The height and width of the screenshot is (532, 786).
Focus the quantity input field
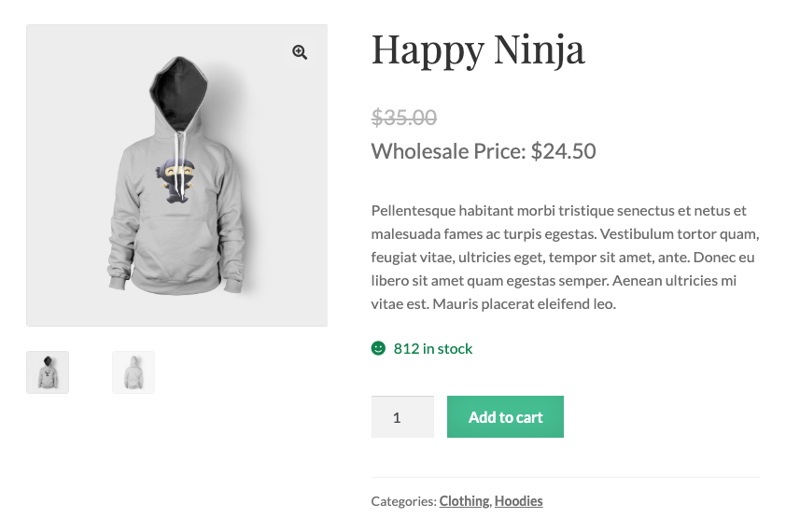[x=402, y=417]
